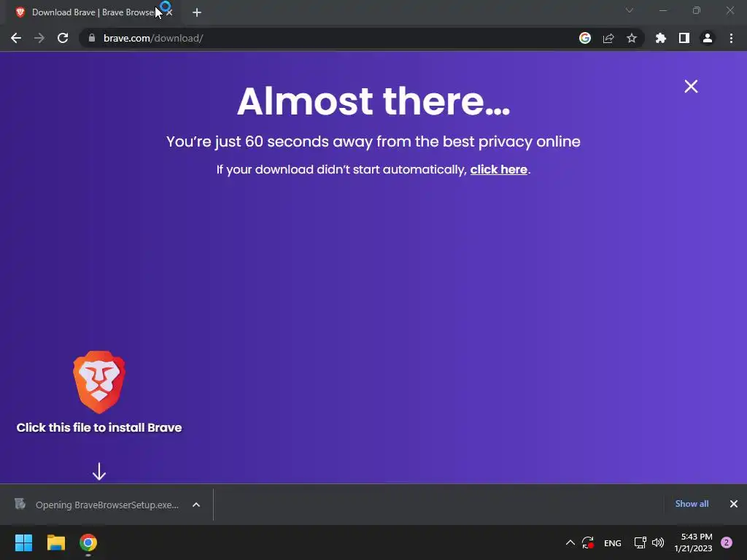
Task: Click 'Almost there...' heading
Action: tap(373, 101)
